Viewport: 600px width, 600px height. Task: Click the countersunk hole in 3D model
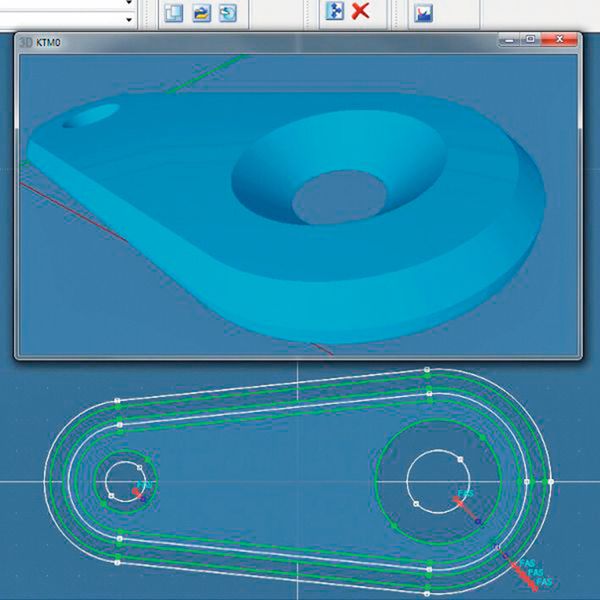point(339,168)
